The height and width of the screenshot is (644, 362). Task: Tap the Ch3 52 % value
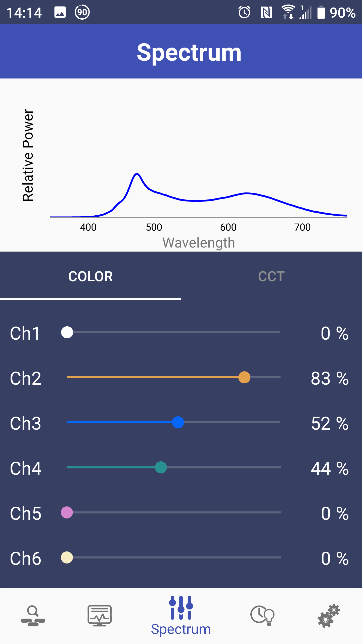(x=330, y=423)
